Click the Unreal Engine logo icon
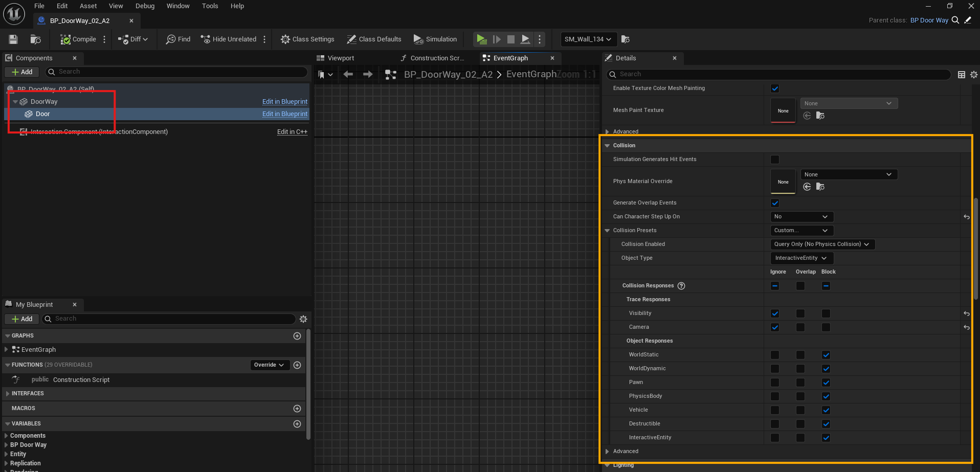This screenshot has height=472, width=980. (x=14, y=14)
